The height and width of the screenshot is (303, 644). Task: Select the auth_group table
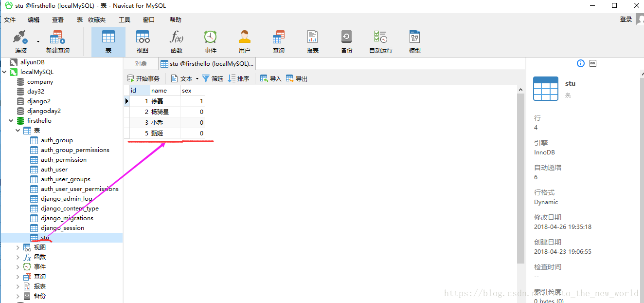pos(56,140)
